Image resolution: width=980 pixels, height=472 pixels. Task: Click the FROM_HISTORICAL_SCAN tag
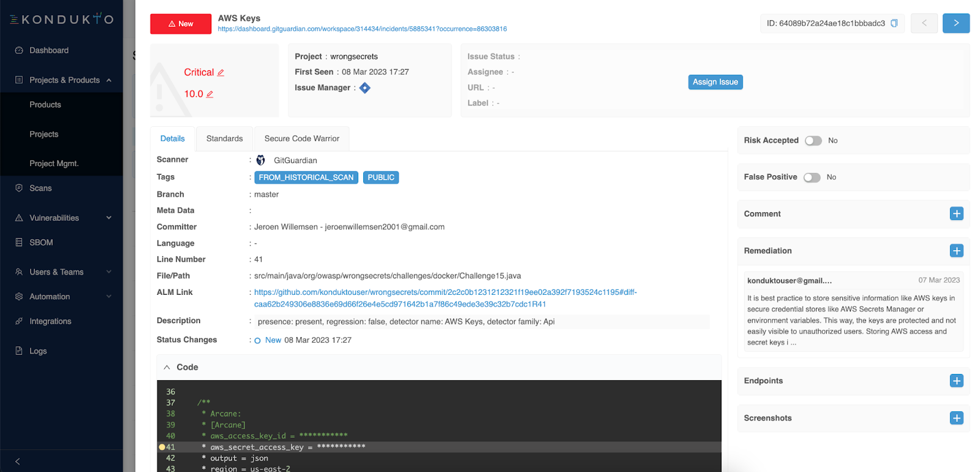(306, 177)
